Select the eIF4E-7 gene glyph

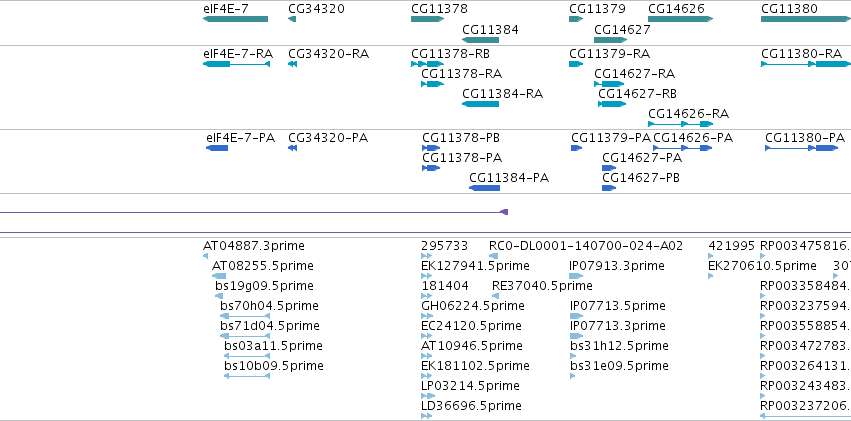pos(235,19)
